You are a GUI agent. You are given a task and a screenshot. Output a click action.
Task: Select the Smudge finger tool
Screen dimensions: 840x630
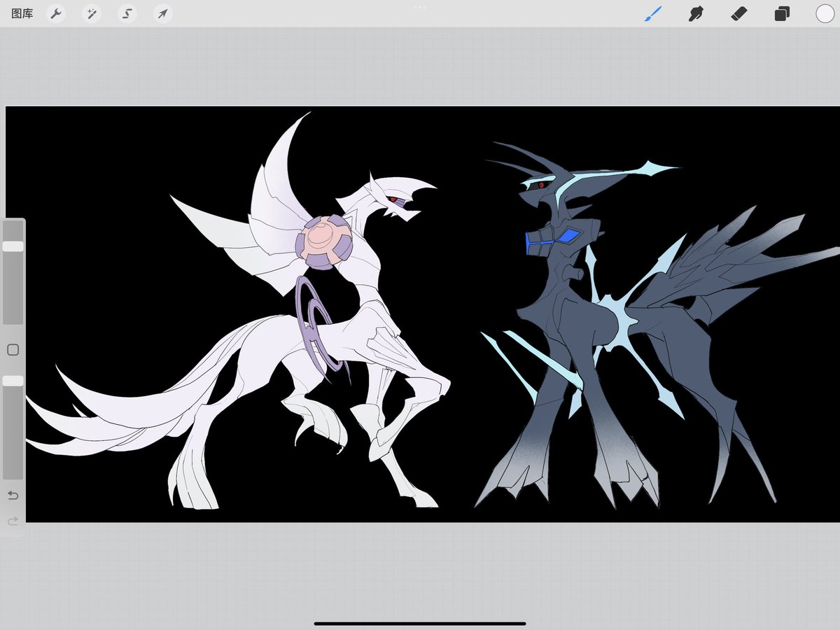click(x=696, y=13)
